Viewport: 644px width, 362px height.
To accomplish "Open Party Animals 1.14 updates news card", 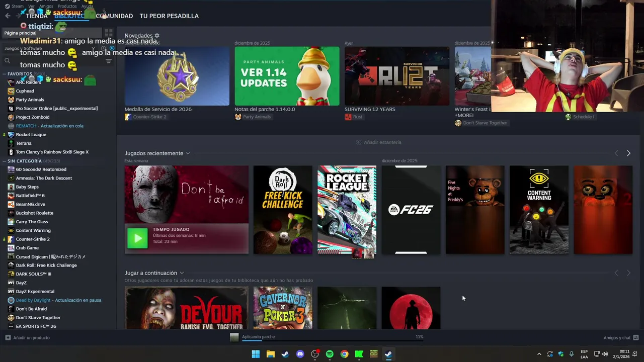I will [x=287, y=76].
